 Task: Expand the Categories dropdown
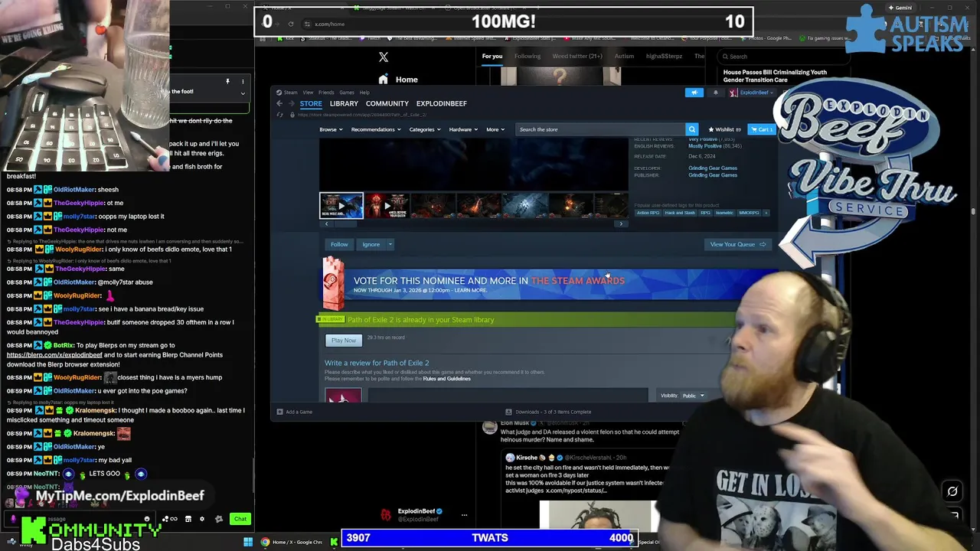point(424,129)
